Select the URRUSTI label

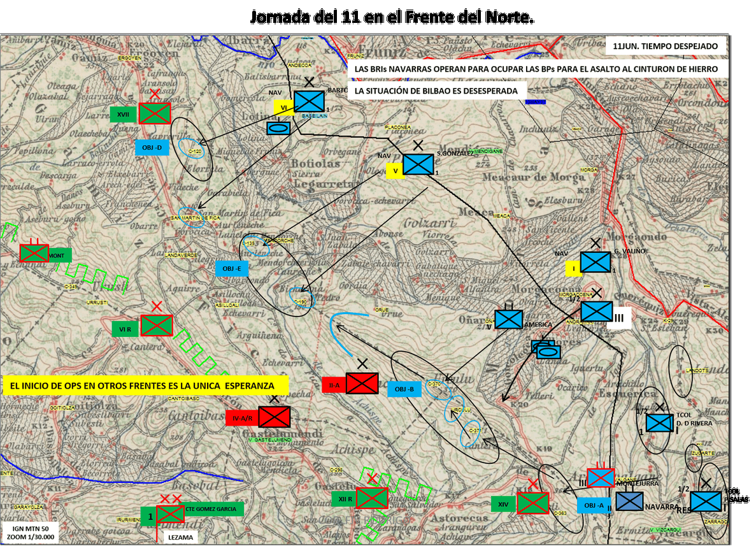click(97, 303)
